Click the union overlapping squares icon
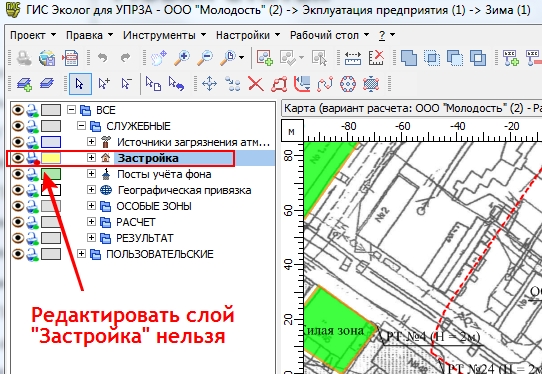This screenshot has width=542, height=374. pyautogui.click(x=409, y=58)
